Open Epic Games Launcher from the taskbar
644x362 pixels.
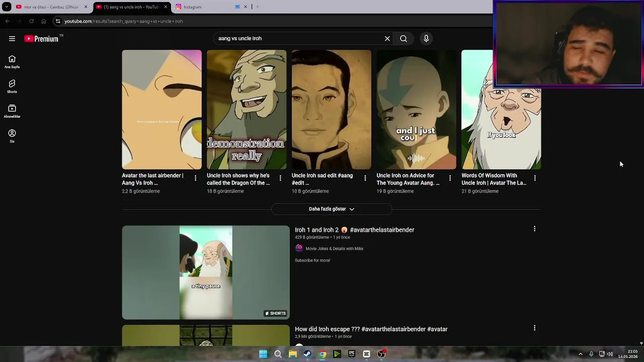pyautogui.click(x=352, y=354)
